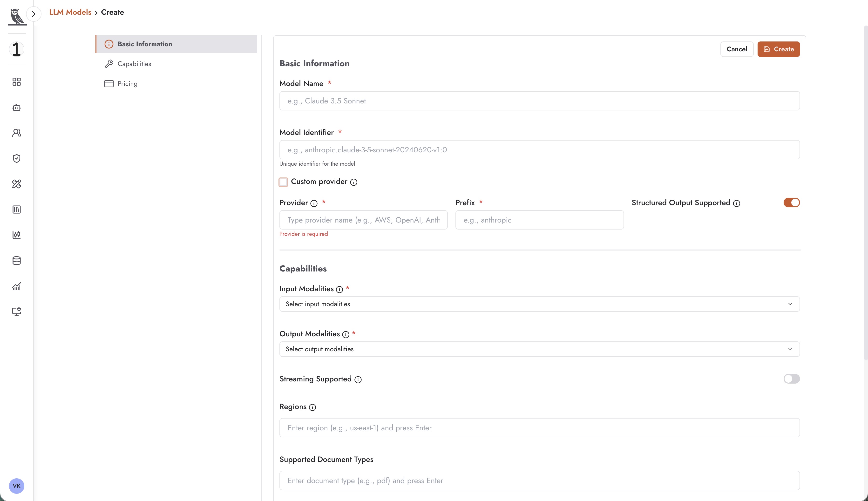Open the shield guardrails icon in sidebar
The width and height of the screenshot is (868, 501).
pyautogui.click(x=16, y=158)
